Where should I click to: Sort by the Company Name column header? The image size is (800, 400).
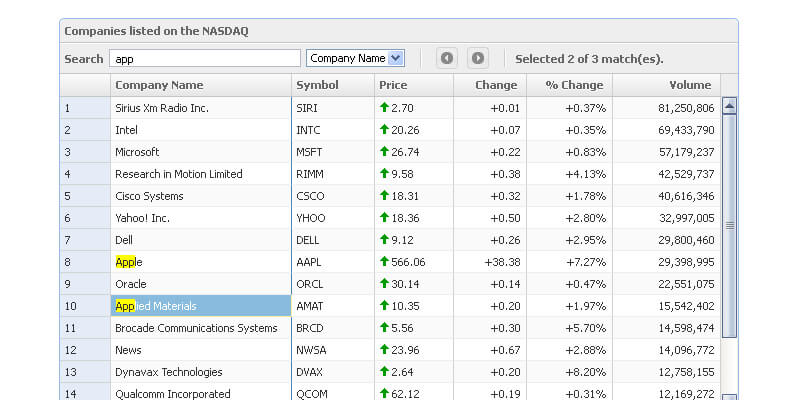[x=200, y=85]
